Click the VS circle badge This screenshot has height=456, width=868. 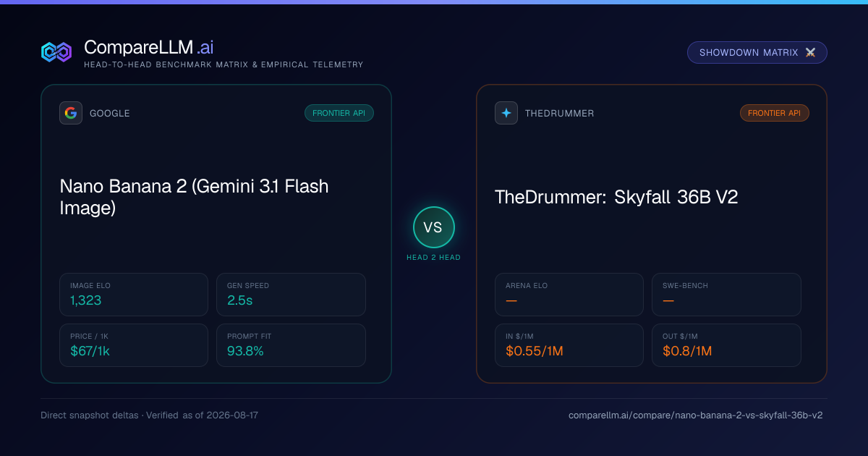(433, 227)
